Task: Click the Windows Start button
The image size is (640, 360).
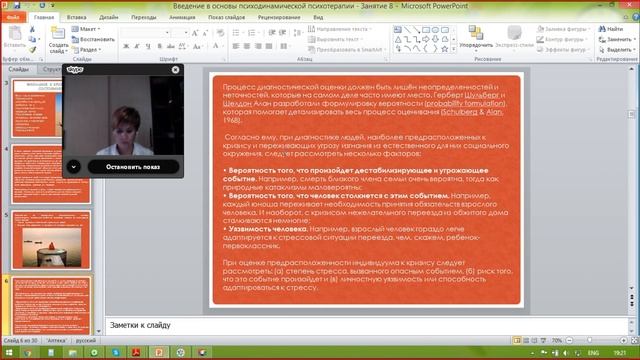Action: coord(9,353)
